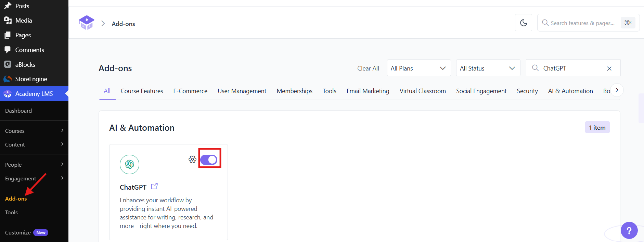Switch to Memberships tab

294,91
